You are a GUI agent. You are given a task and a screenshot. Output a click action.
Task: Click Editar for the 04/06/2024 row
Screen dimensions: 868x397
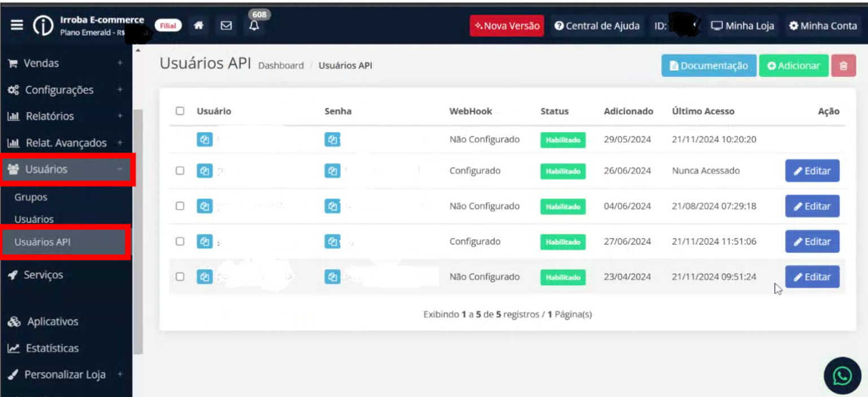(x=812, y=207)
